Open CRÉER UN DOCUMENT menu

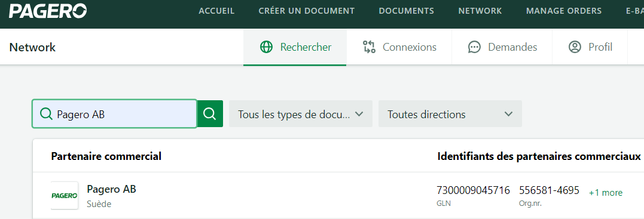pyautogui.click(x=306, y=11)
